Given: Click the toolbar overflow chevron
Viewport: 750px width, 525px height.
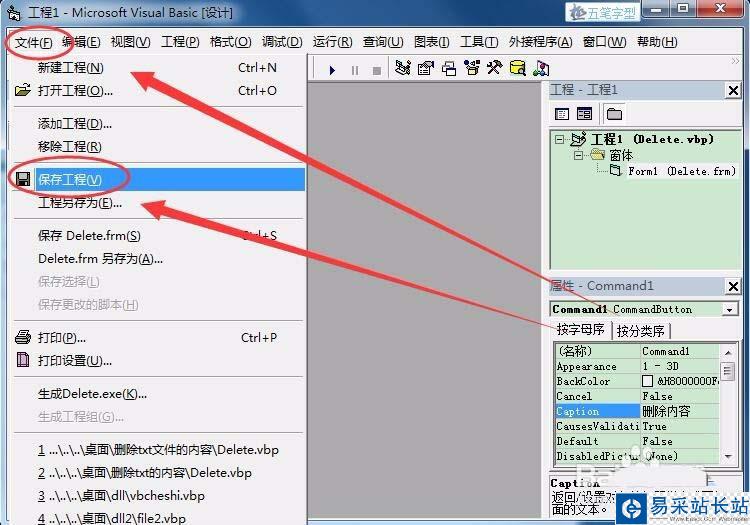Looking at the screenshot, I should (736, 61).
